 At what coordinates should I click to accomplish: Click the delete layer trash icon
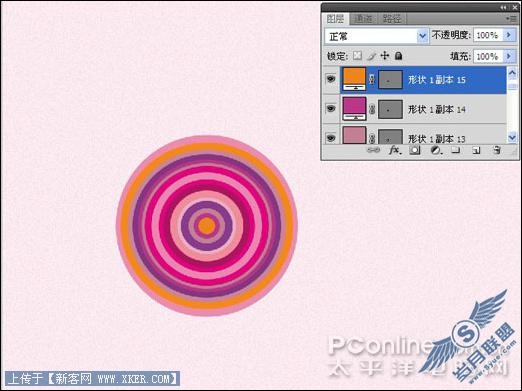[497, 150]
